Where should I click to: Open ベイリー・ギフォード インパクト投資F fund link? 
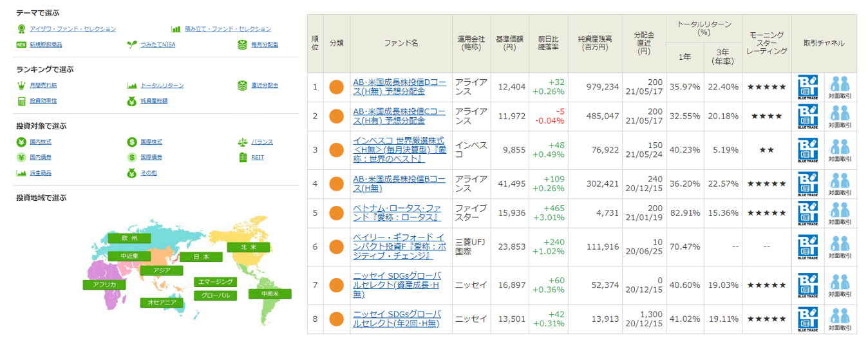coord(399,247)
